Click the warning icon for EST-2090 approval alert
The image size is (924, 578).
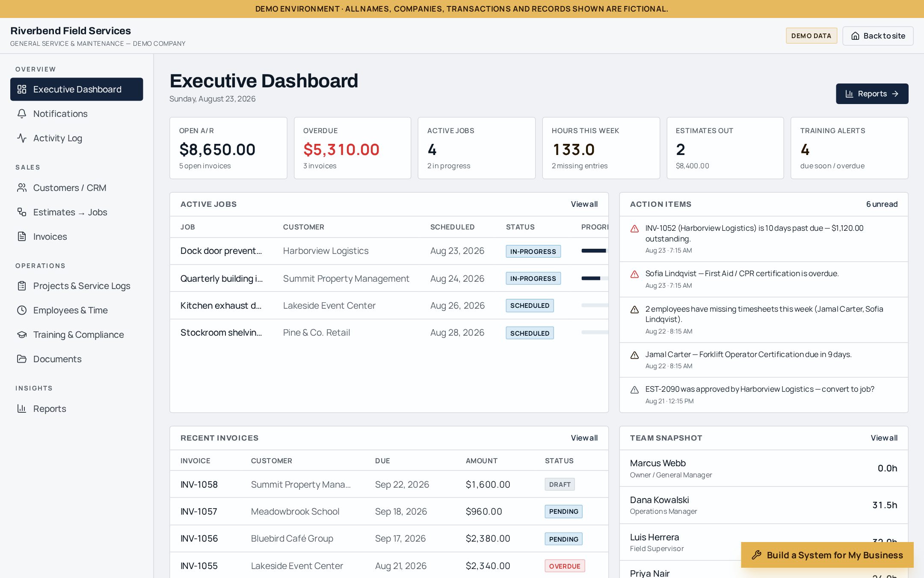coord(635,390)
